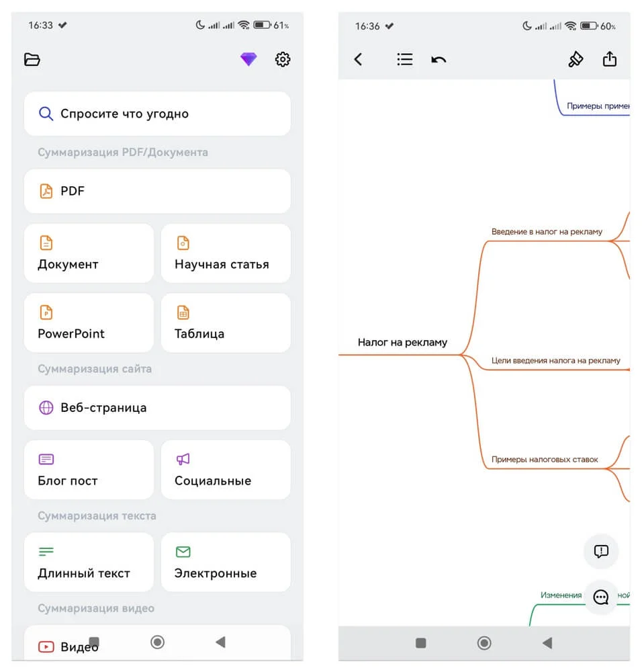Tap the back arrow in mind map
Image resolution: width=642 pixels, height=672 pixels.
[x=359, y=60]
